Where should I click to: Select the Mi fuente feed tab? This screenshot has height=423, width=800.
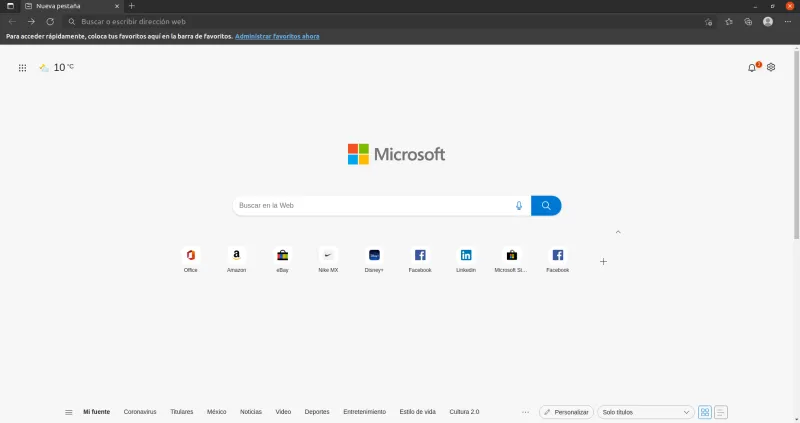[x=96, y=412]
